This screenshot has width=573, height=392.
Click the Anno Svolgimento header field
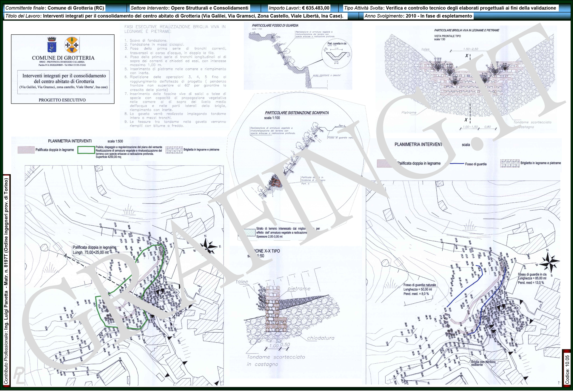click(x=418, y=16)
